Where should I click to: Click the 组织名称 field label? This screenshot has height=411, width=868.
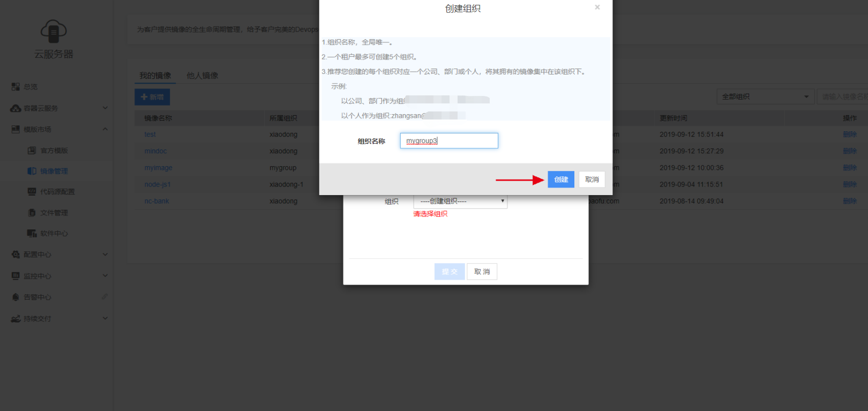tap(371, 141)
